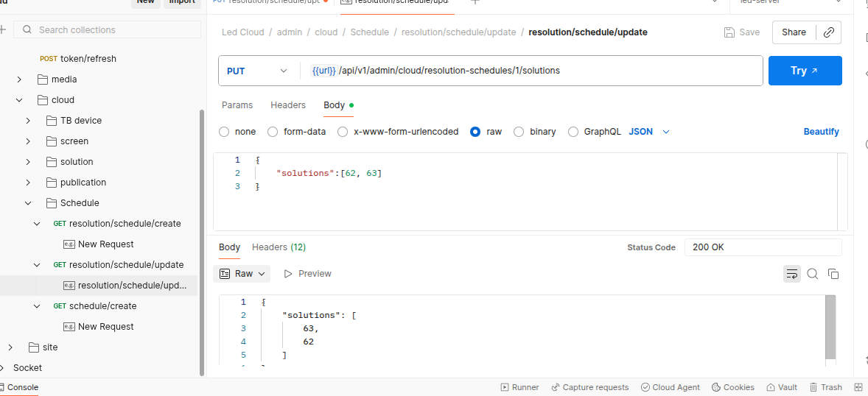Open the JSON format dropdown

[649, 132]
